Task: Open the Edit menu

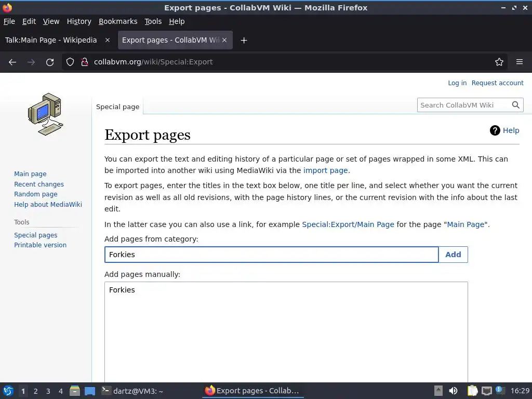Action: [x=29, y=21]
